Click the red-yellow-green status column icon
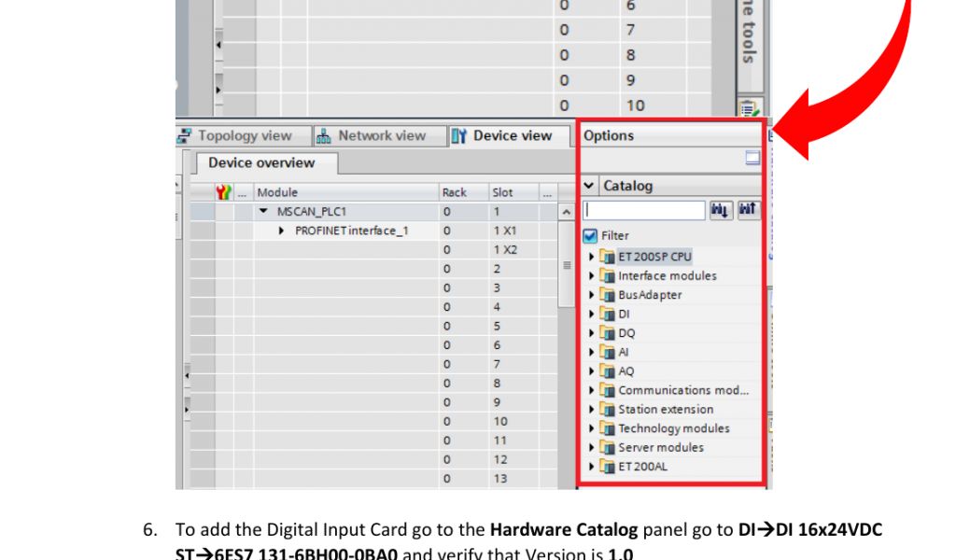Viewport: 956px width, 560px height. (x=223, y=192)
